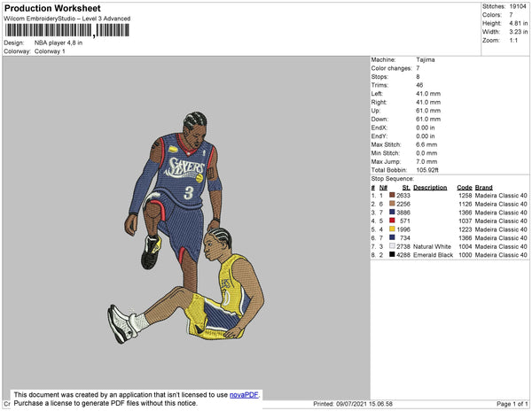This screenshot has height=411, width=532.
Task: Select the red swatch next to 571 stitches
Action: coord(392,221)
